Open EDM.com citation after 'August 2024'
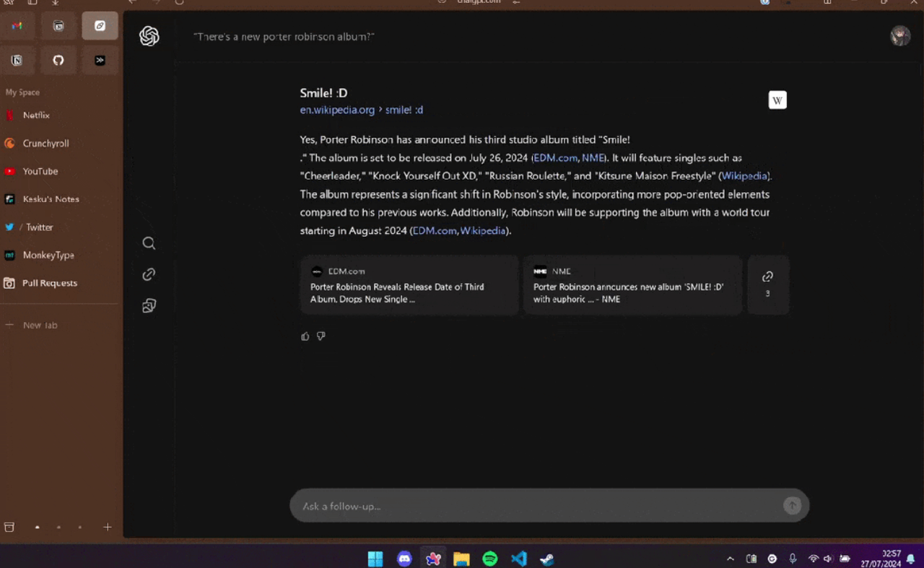This screenshot has height=568, width=924. (x=435, y=231)
